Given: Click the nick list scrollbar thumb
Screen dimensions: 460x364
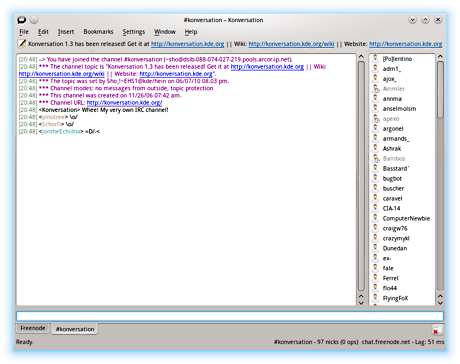Looking at the screenshot, I should [x=440, y=89].
